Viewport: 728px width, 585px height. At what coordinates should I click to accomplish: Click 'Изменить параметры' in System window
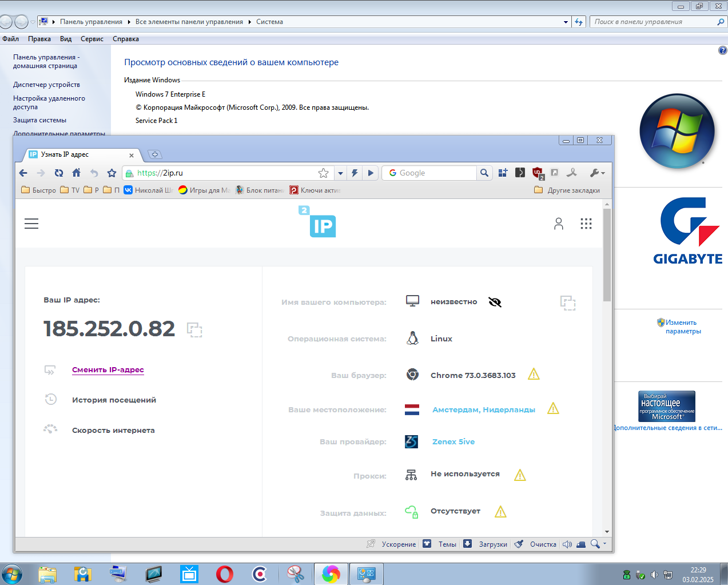[x=683, y=327]
